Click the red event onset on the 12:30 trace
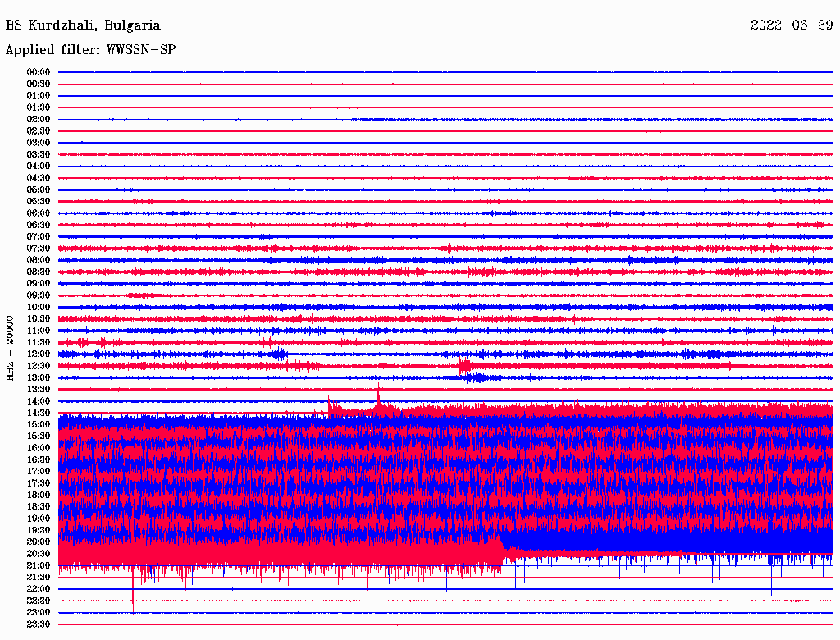 click(x=465, y=366)
